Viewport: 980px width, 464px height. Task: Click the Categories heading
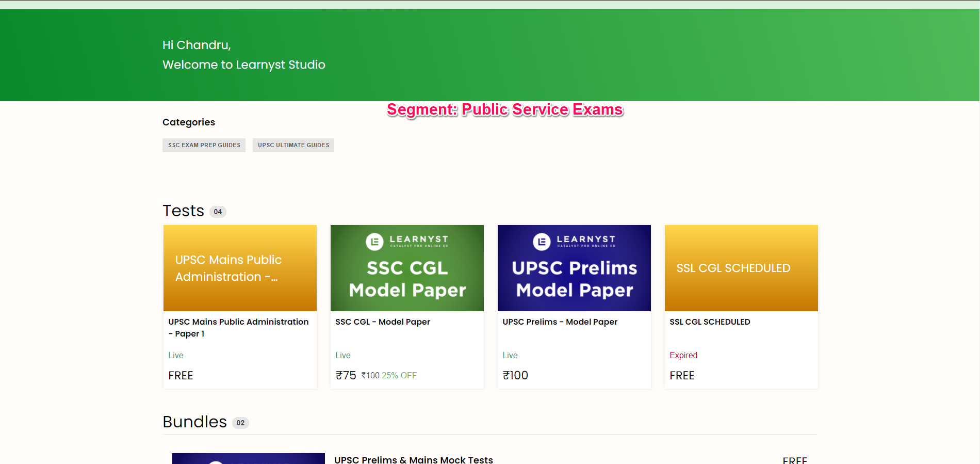[x=189, y=122]
